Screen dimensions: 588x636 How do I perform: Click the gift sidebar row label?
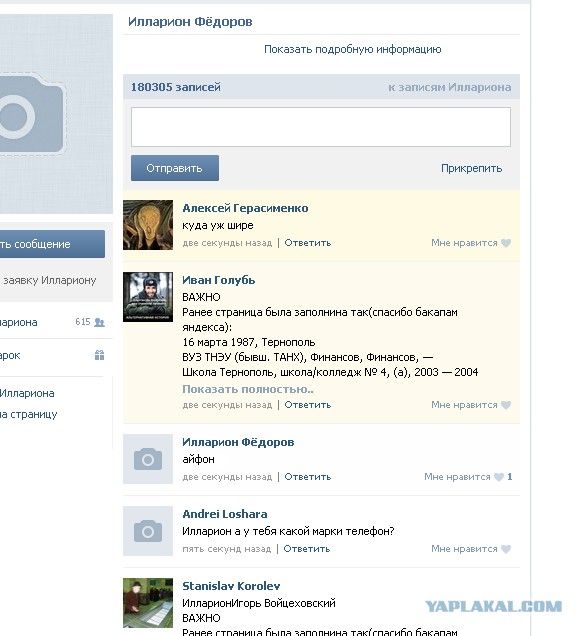tap(10, 356)
